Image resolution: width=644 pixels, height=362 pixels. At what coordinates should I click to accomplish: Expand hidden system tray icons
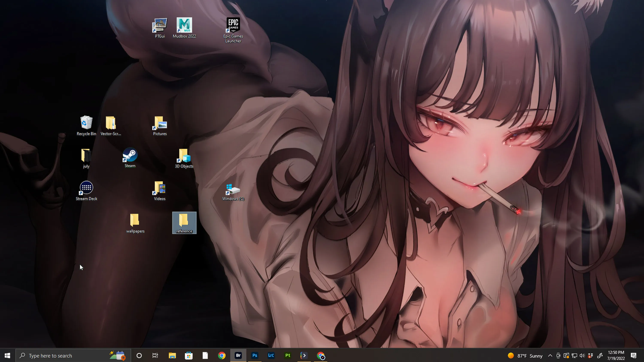(x=550, y=356)
